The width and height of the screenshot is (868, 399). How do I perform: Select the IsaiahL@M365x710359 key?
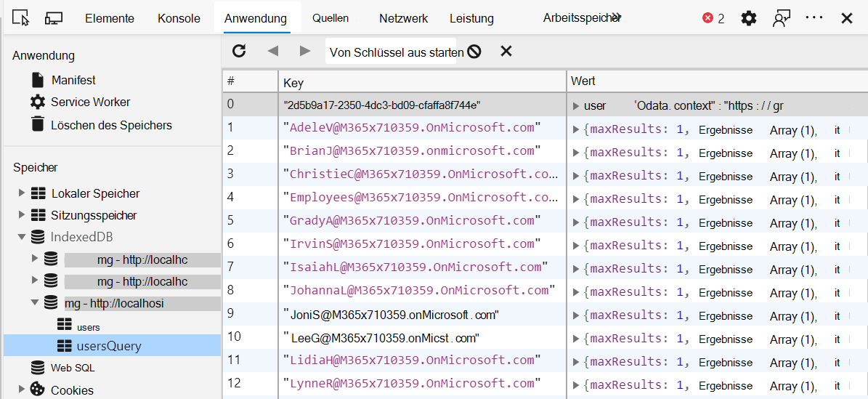pyautogui.click(x=415, y=267)
